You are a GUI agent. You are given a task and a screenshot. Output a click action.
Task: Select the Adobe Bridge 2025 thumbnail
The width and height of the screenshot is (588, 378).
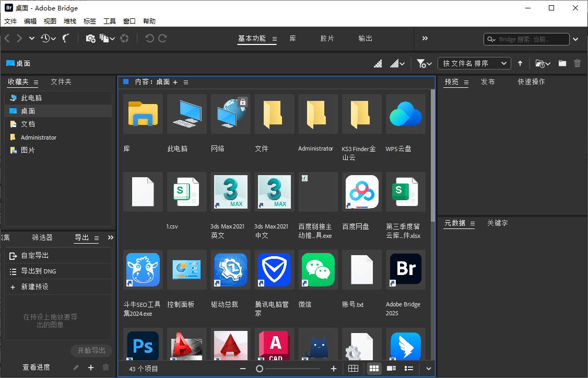(x=405, y=270)
